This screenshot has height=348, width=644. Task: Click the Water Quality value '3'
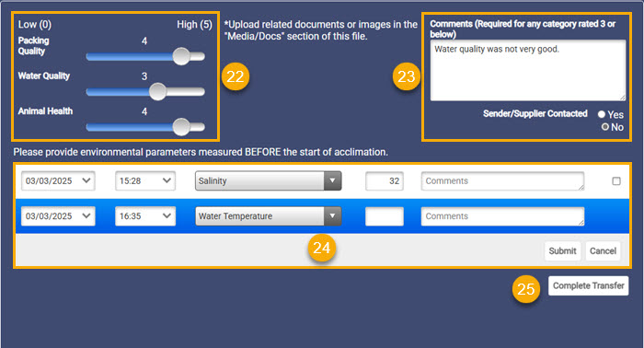tap(144, 76)
